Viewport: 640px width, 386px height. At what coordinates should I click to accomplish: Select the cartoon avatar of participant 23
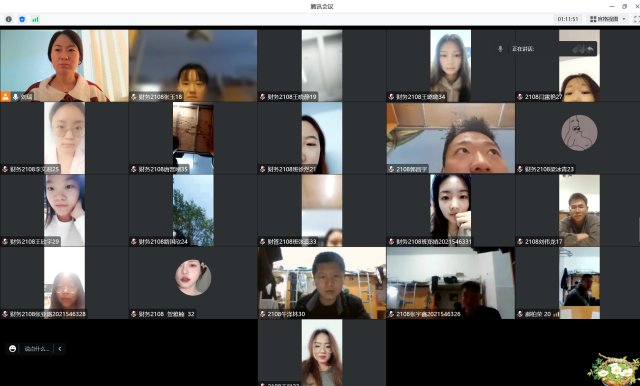[x=579, y=133]
